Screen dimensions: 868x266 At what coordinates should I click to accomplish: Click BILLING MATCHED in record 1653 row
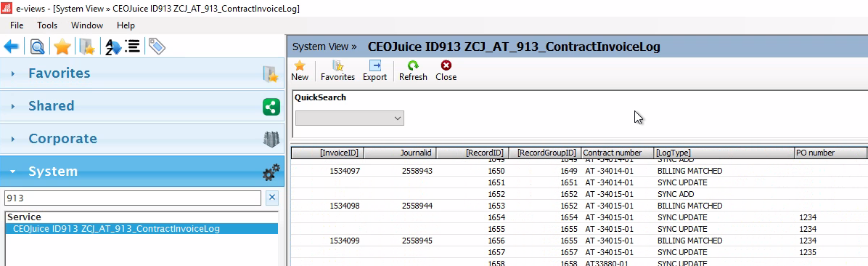click(689, 206)
